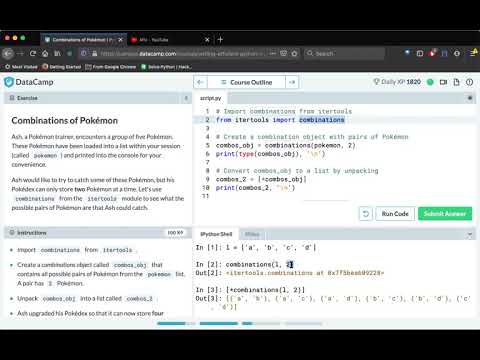Image resolution: width=480 pixels, height=360 pixels.
Task: Click the editor settings dot icon
Action: (x=470, y=98)
